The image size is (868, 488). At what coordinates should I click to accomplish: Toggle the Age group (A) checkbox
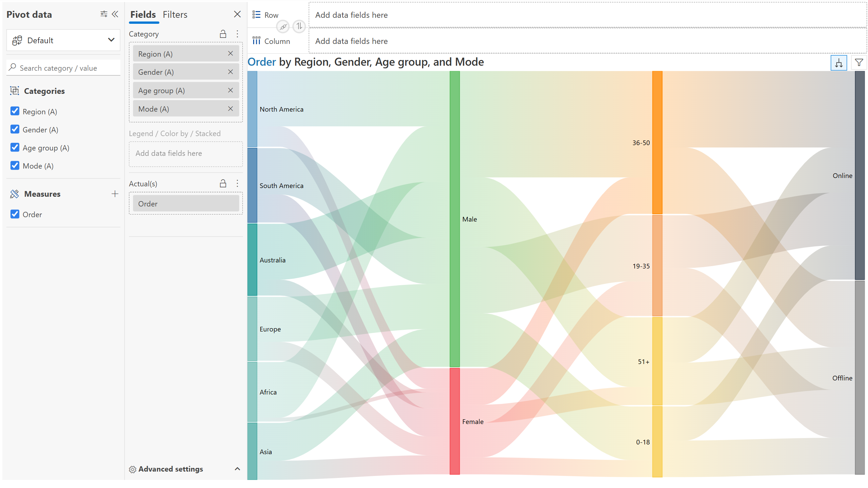[15, 148]
